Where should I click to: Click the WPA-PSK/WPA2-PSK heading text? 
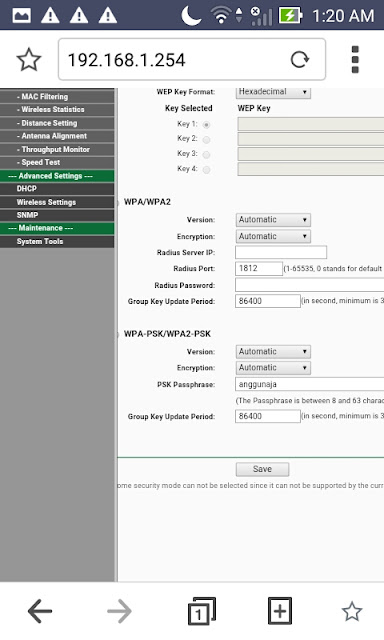[167, 334]
